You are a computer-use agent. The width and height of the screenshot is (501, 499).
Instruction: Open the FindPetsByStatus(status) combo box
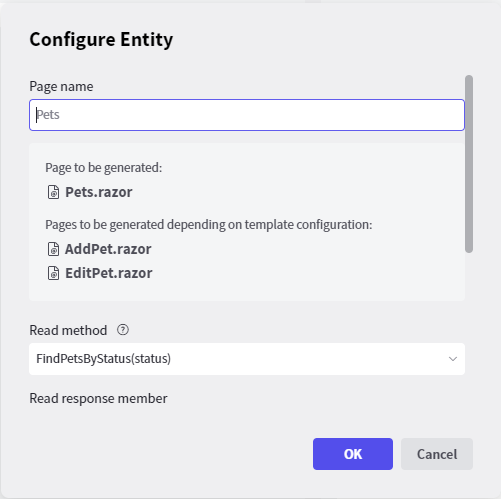pyautogui.click(x=247, y=359)
